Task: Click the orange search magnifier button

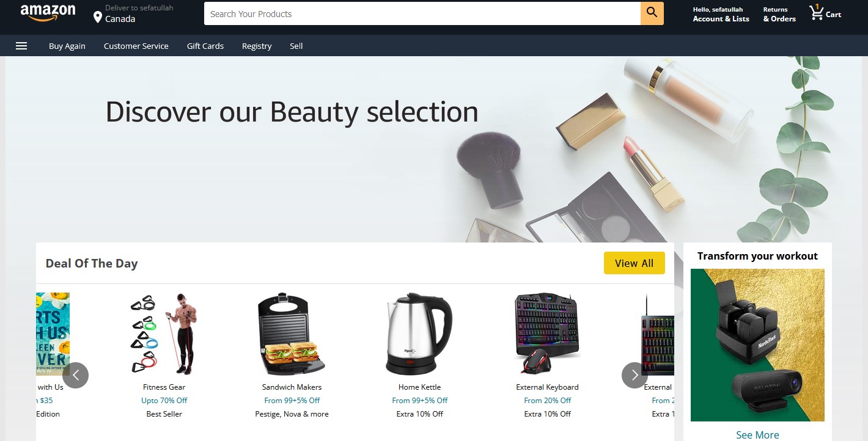Action: [652, 13]
